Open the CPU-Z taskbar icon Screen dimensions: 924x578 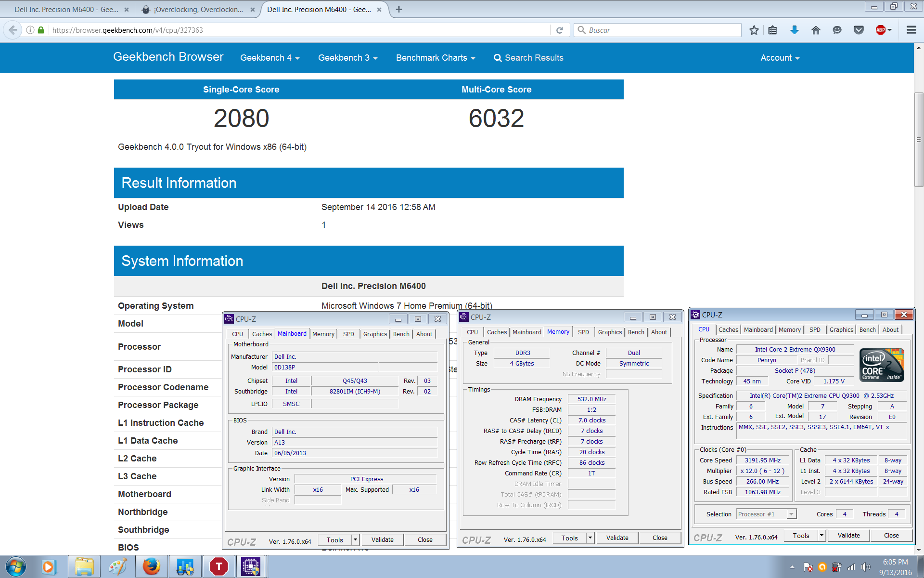[x=251, y=566]
